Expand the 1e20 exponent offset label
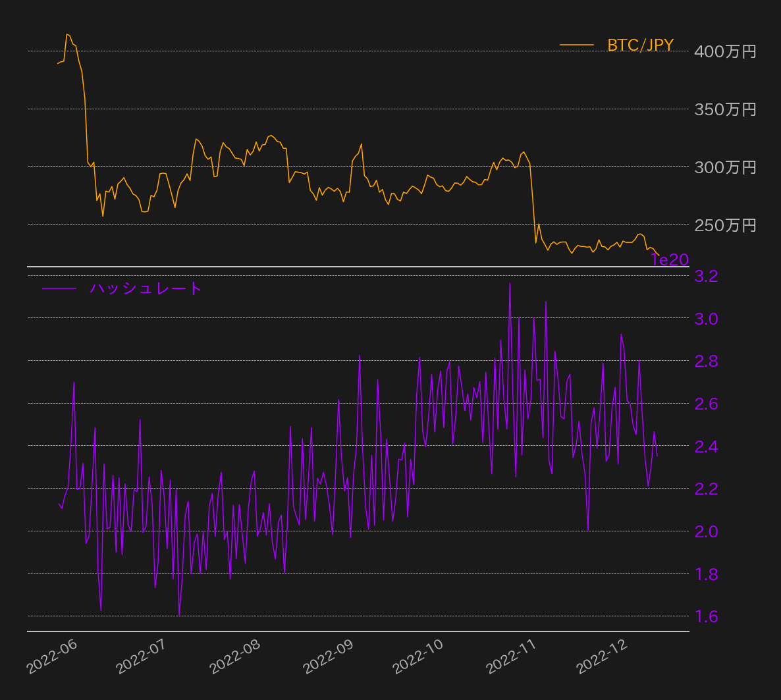781x700 pixels. pos(668,260)
